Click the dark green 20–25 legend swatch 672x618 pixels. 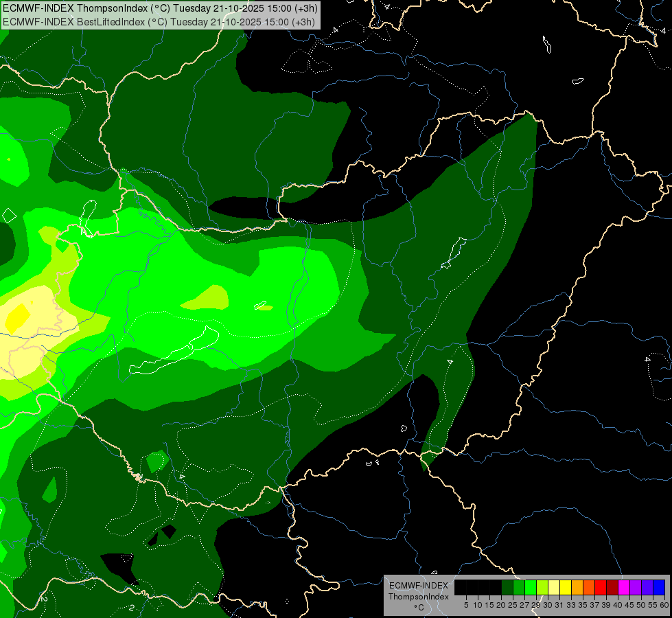point(507,587)
